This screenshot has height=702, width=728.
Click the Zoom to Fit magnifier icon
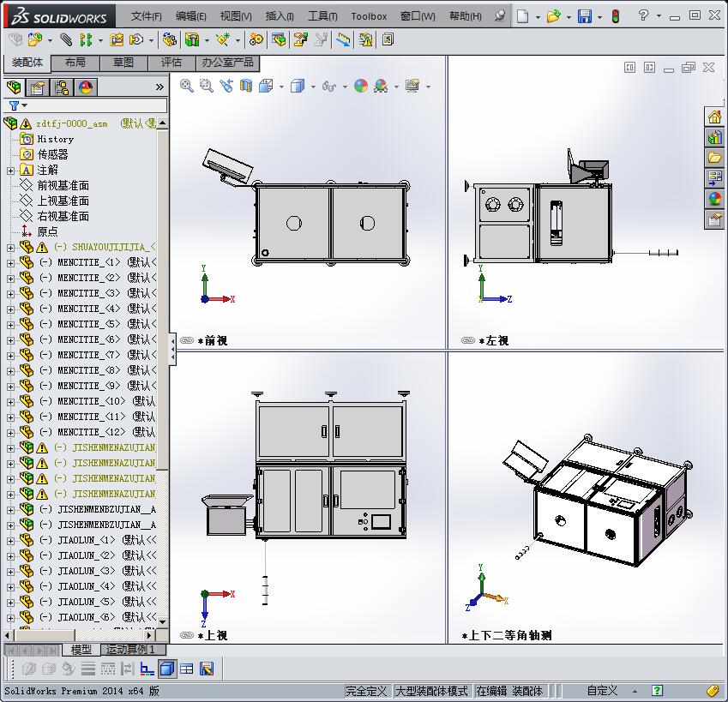point(187,86)
